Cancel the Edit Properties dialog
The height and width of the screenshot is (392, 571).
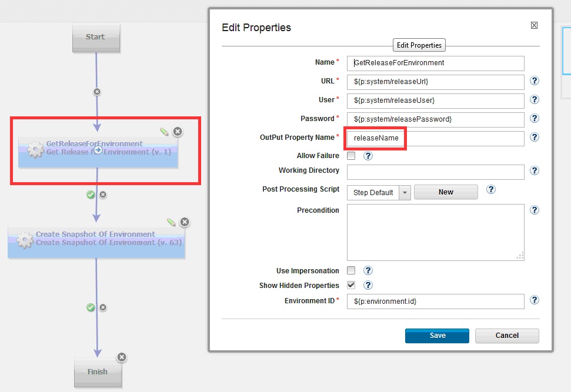click(506, 336)
